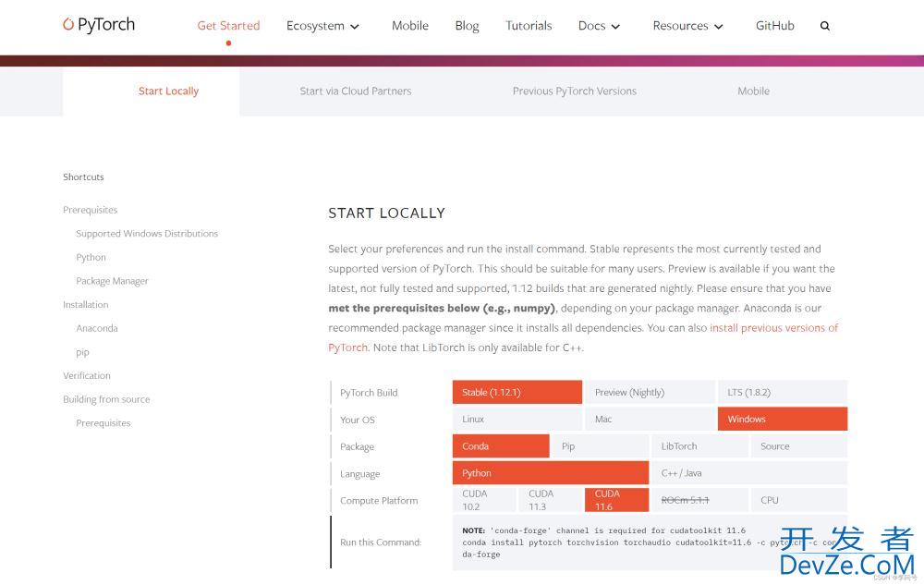Click the Compute Platform row label

tap(379, 501)
